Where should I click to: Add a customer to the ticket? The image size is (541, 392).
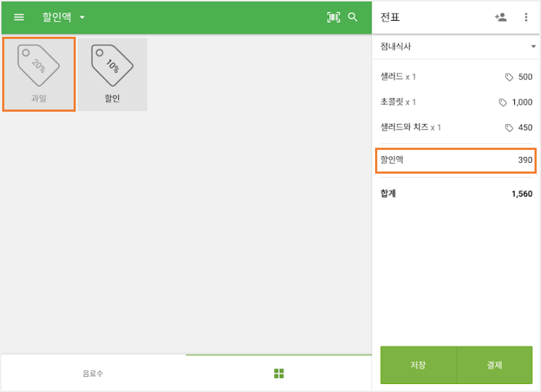click(x=501, y=17)
